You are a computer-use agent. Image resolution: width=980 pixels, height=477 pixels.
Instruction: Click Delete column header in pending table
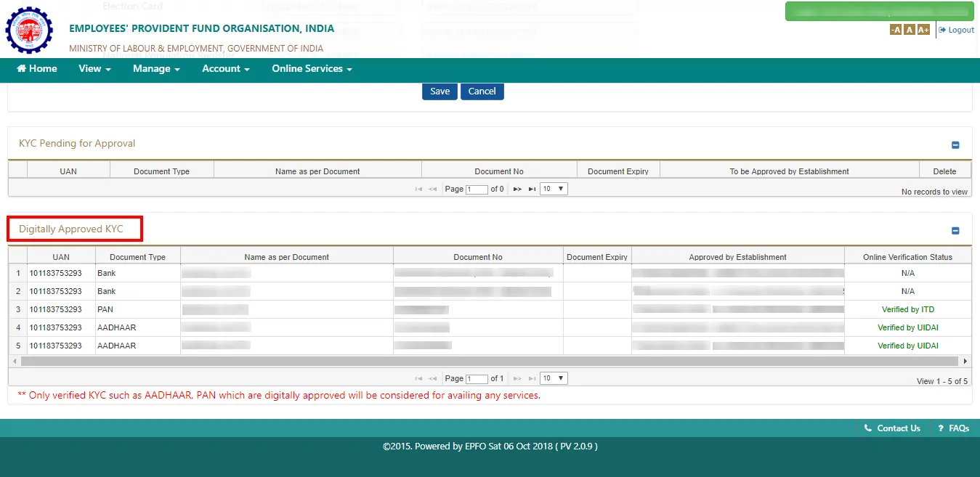(x=944, y=171)
